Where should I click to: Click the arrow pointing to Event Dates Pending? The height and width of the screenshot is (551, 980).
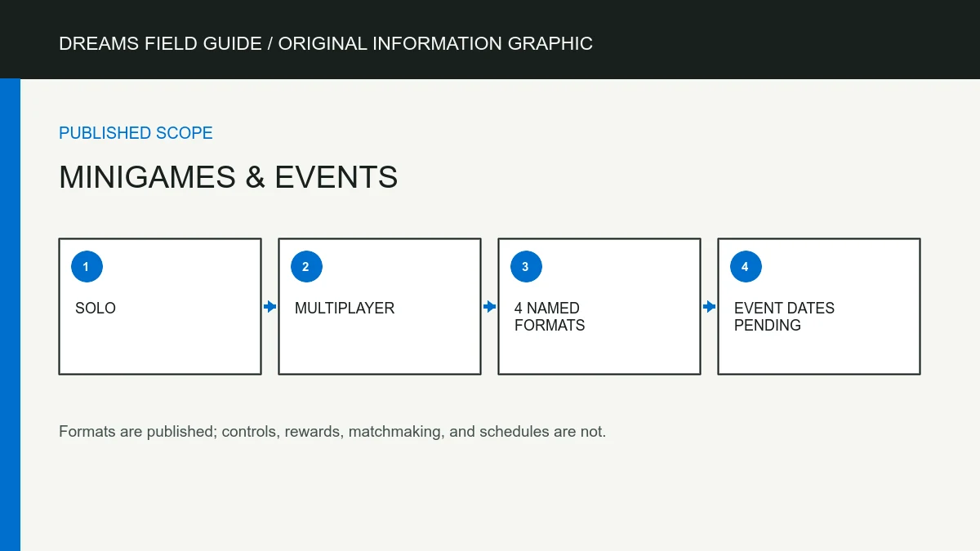click(x=709, y=307)
